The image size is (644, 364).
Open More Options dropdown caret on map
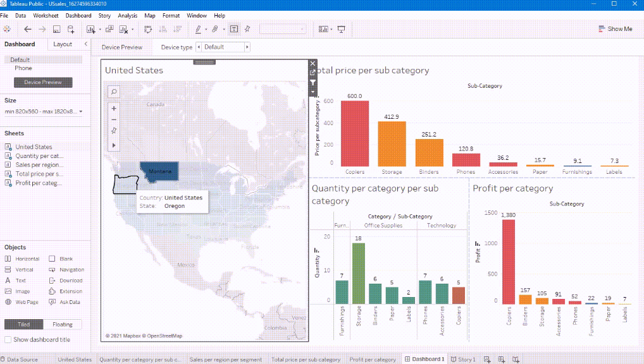[313, 92]
